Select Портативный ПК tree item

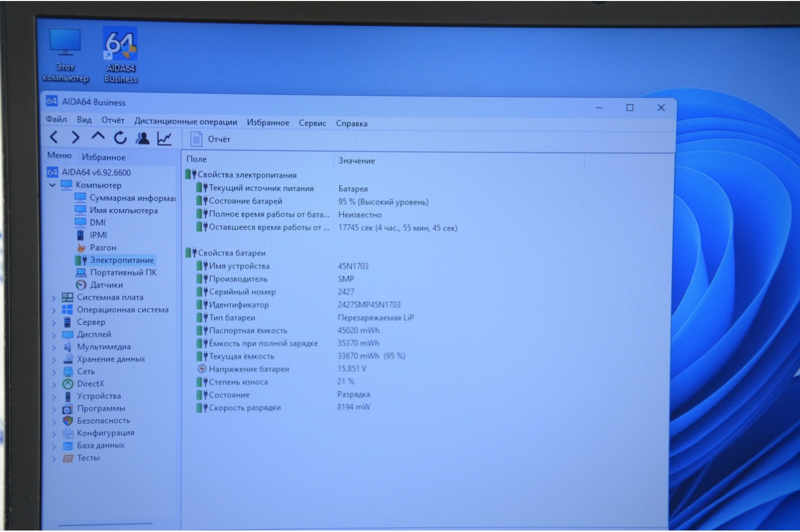point(123,272)
